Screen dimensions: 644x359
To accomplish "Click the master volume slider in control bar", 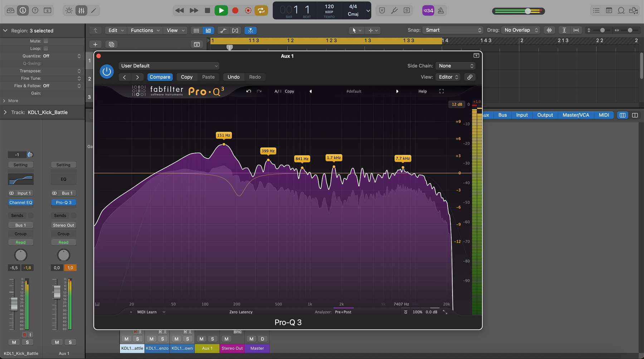I will click(x=518, y=11).
